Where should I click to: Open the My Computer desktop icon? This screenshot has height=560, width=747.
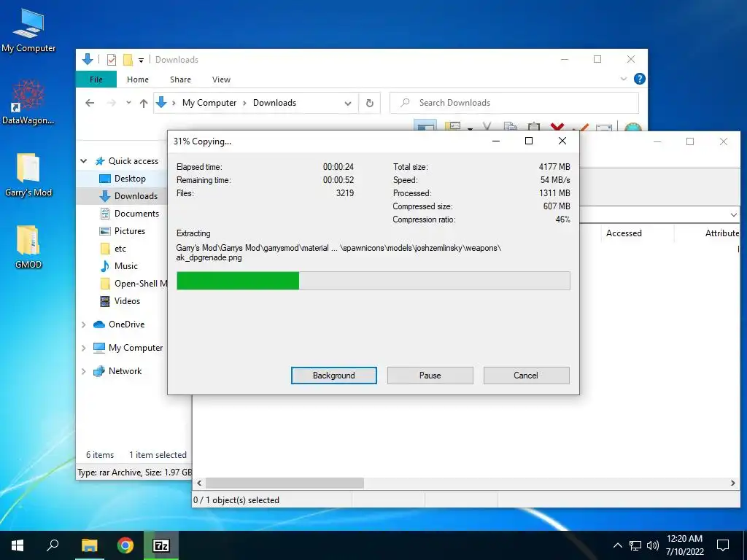click(28, 30)
